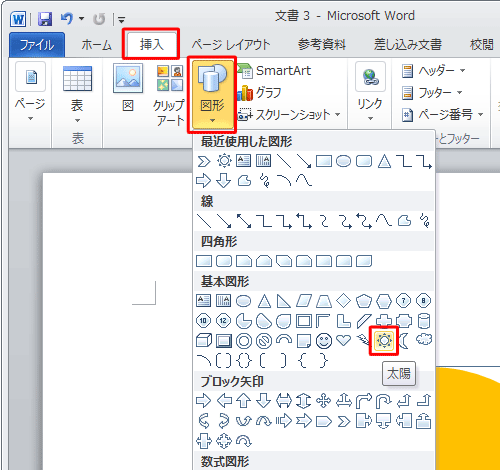Select the Freeform shape in Lines section
Screen dimensions: 500x470
click(x=404, y=221)
